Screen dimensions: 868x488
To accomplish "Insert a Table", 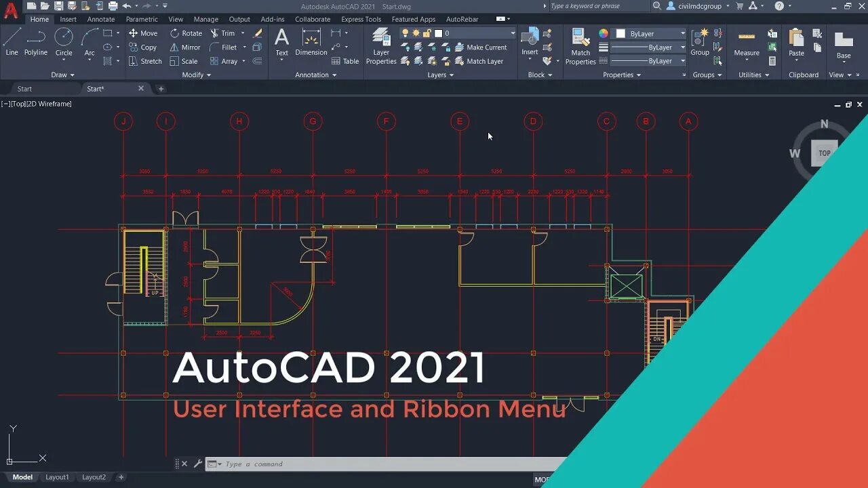I will click(x=345, y=61).
